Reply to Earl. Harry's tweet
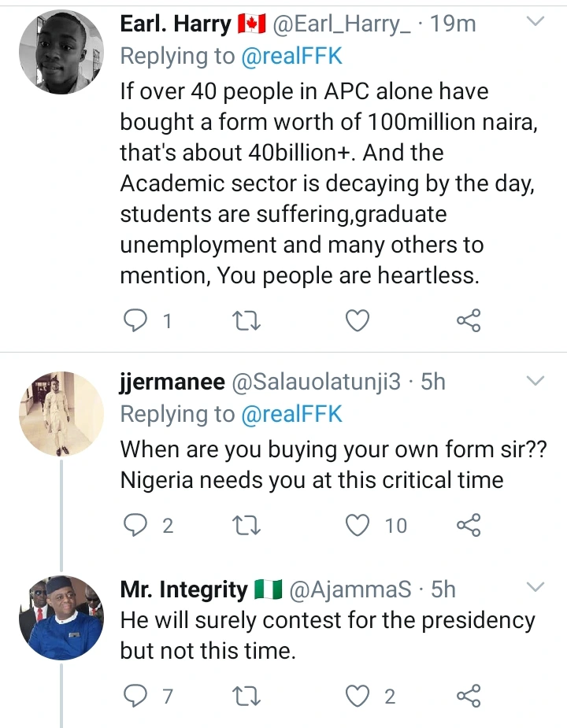 [x=135, y=320]
